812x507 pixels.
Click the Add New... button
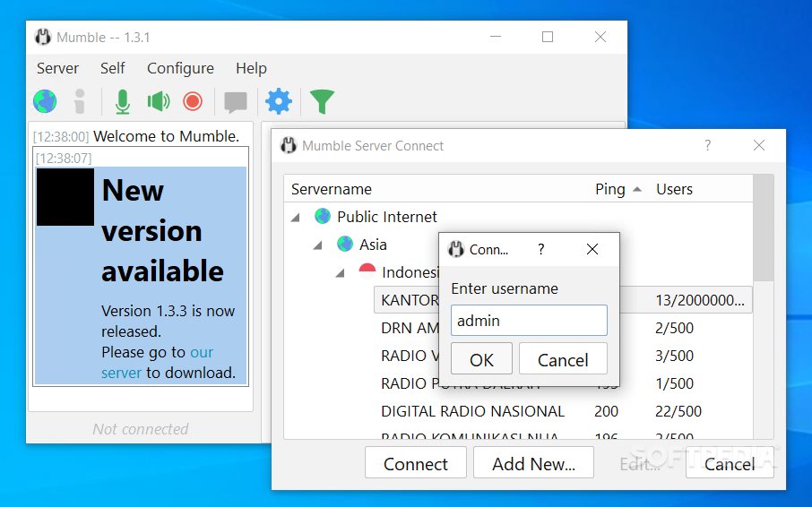click(533, 463)
